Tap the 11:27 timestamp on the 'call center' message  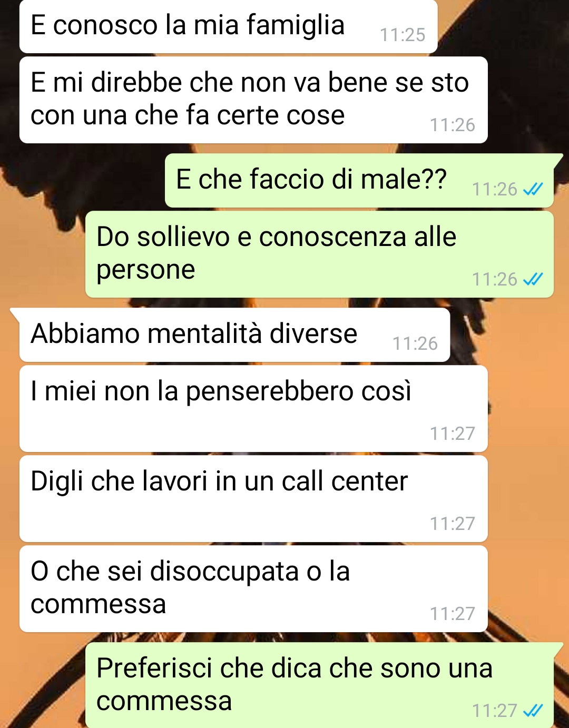tap(453, 524)
